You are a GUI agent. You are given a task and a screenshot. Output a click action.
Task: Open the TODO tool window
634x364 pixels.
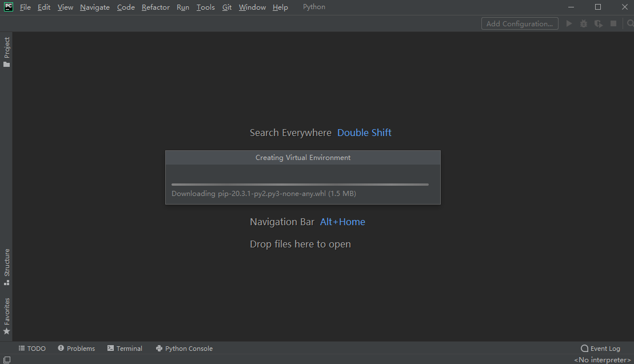tap(32, 348)
